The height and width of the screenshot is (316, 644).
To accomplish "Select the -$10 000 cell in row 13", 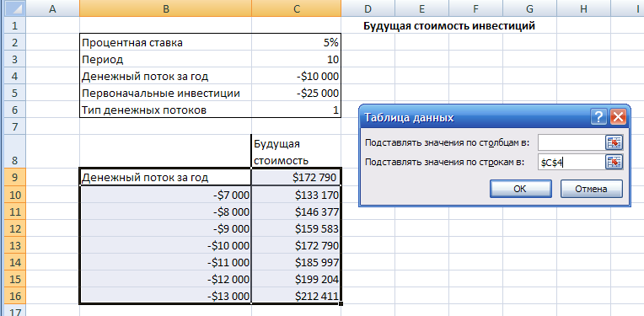I will (x=165, y=245).
